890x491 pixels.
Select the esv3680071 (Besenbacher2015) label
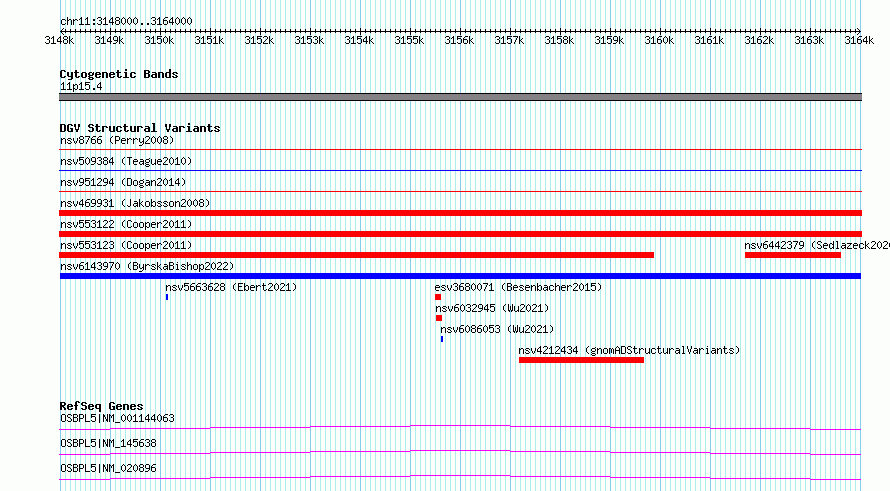coord(518,287)
